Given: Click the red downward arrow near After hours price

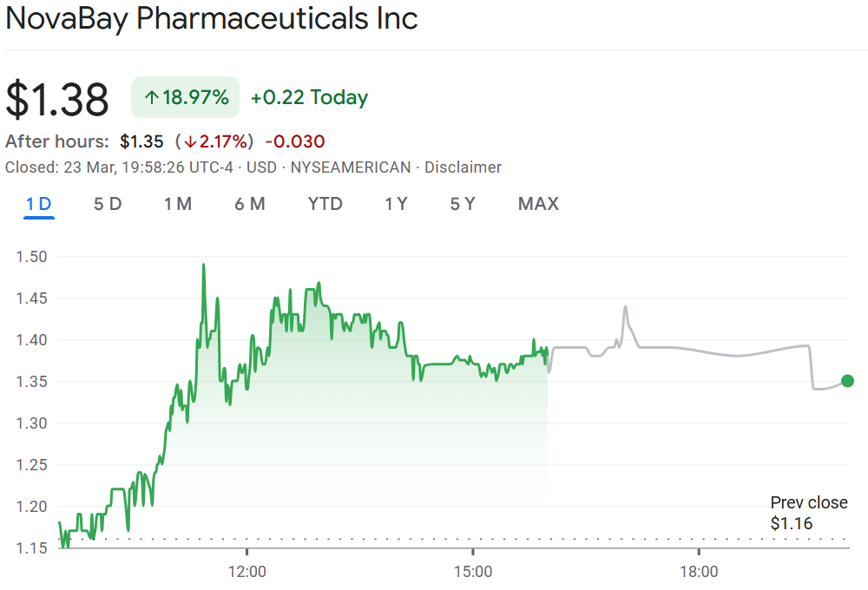Looking at the screenshot, I should pos(191,141).
